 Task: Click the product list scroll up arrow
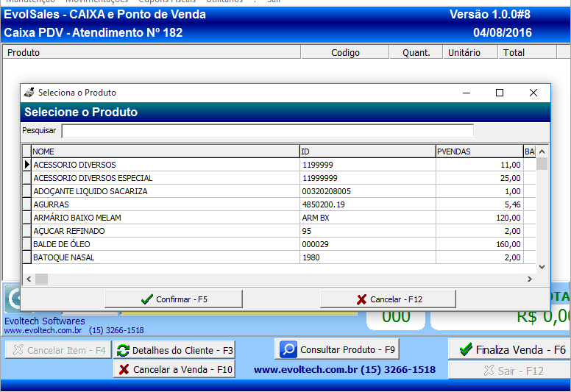coord(542,152)
